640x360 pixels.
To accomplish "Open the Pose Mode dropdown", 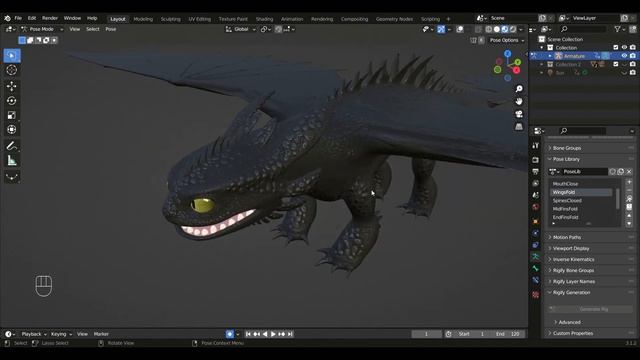I will coord(42,29).
